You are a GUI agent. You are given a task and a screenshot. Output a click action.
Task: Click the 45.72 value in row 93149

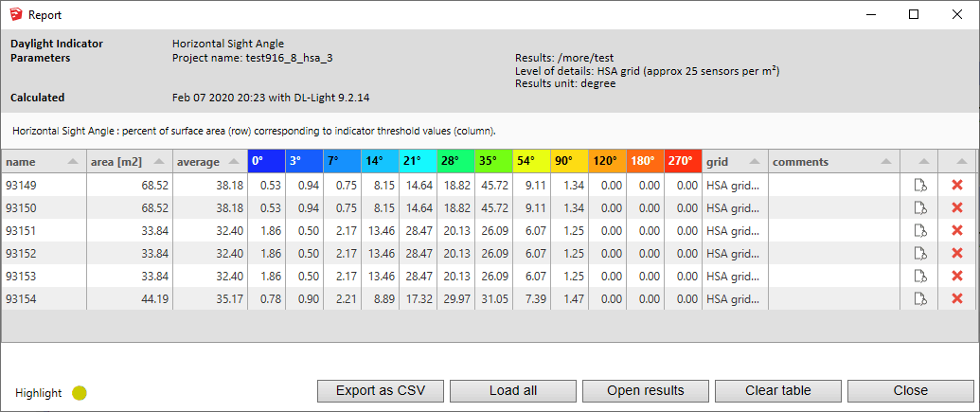(x=495, y=185)
